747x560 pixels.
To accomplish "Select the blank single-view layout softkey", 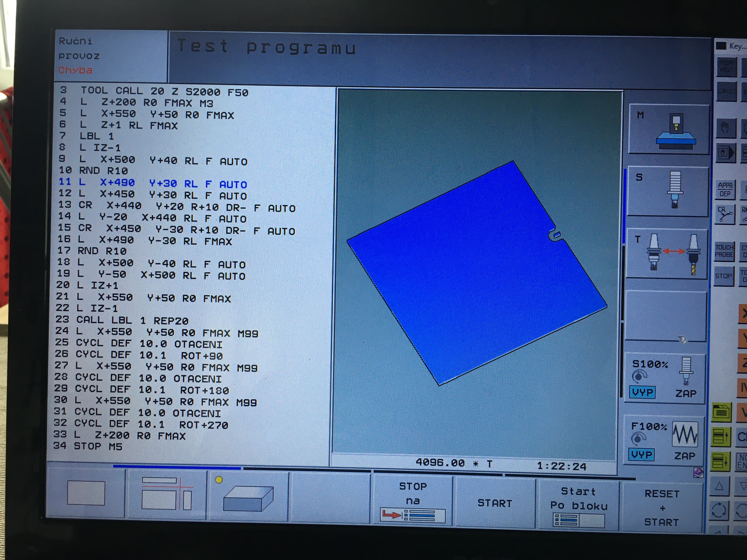I will point(86,493).
